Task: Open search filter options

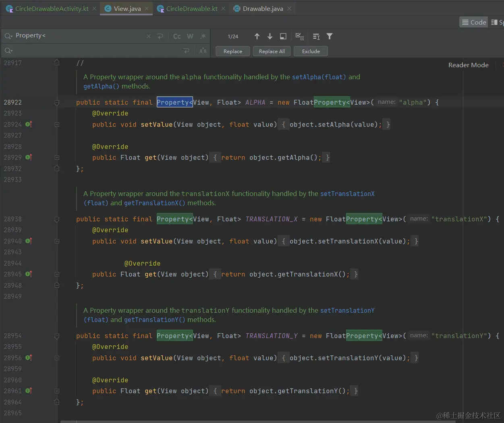Action: (330, 36)
